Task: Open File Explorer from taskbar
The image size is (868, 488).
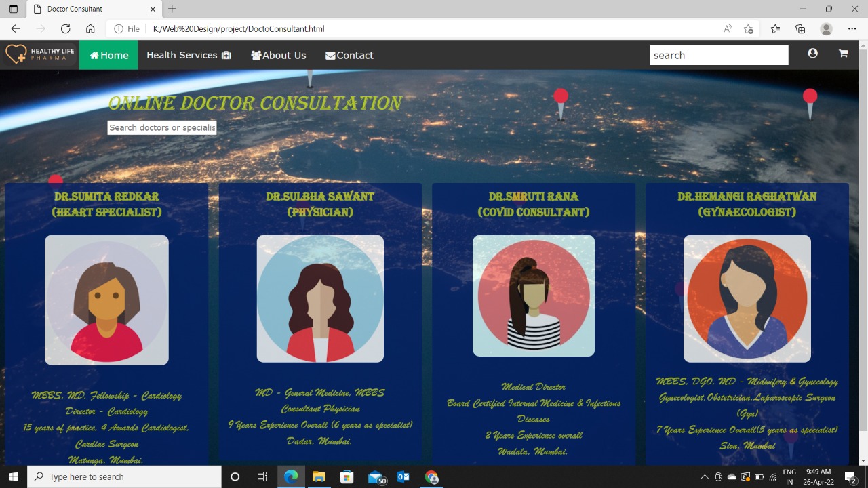Action: click(319, 477)
